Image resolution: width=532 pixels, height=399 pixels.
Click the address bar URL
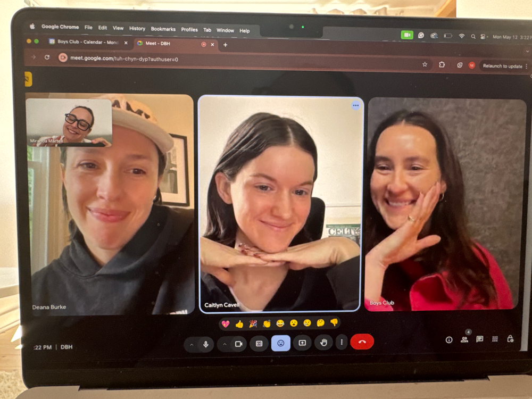click(x=124, y=59)
